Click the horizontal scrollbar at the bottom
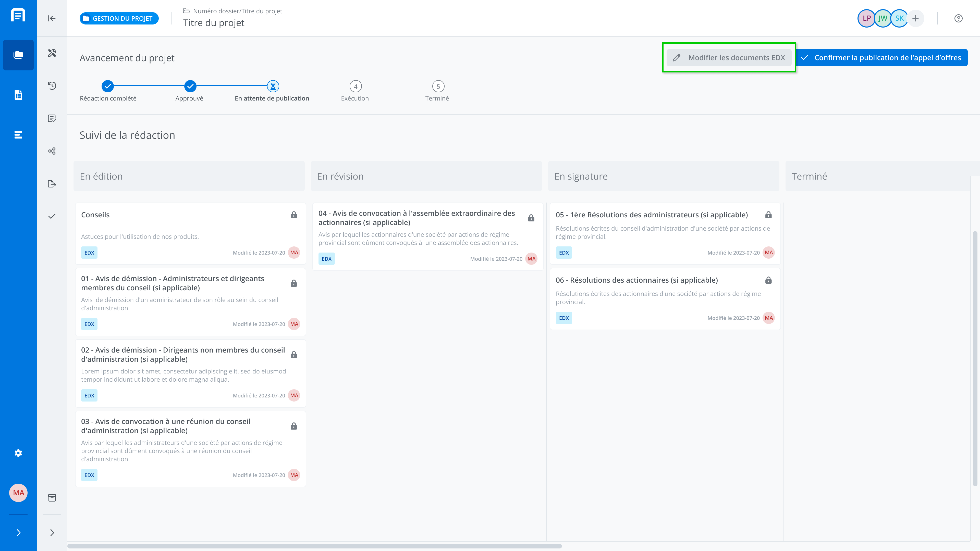 point(314,546)
